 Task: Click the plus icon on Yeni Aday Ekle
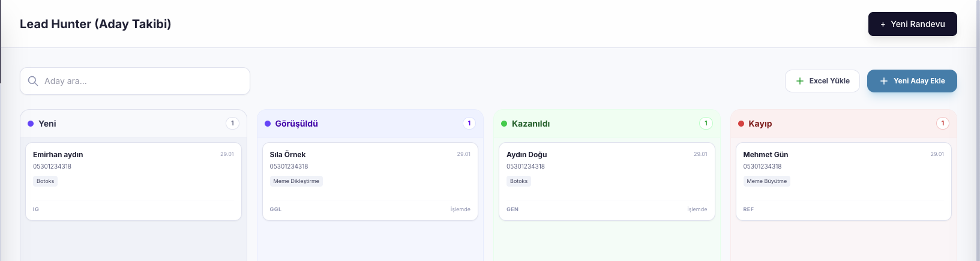click(x=883, y=81)
